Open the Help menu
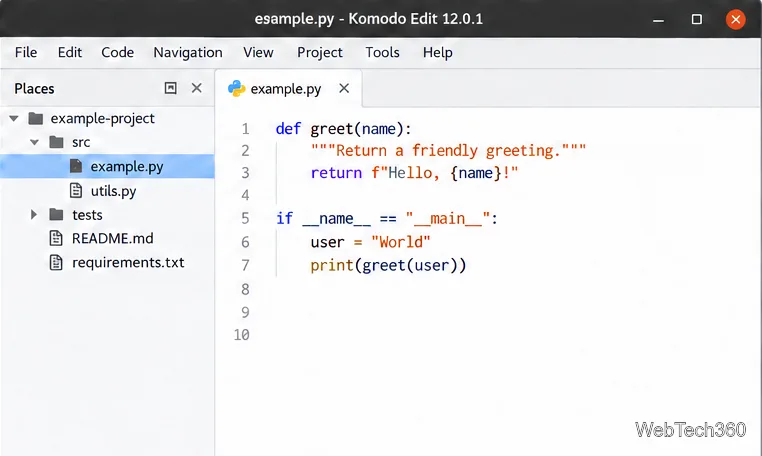 pyautogui.click(x=437, y=53)
